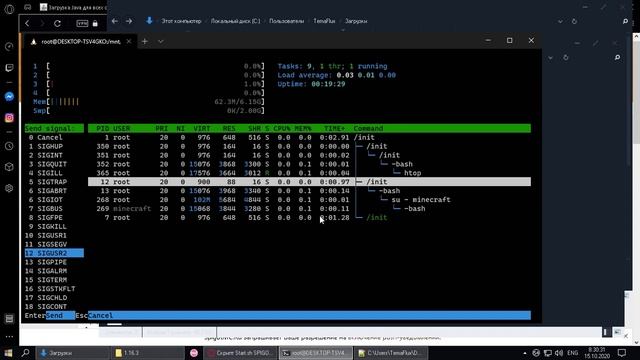Click ENG language indicator

(573, 353)
